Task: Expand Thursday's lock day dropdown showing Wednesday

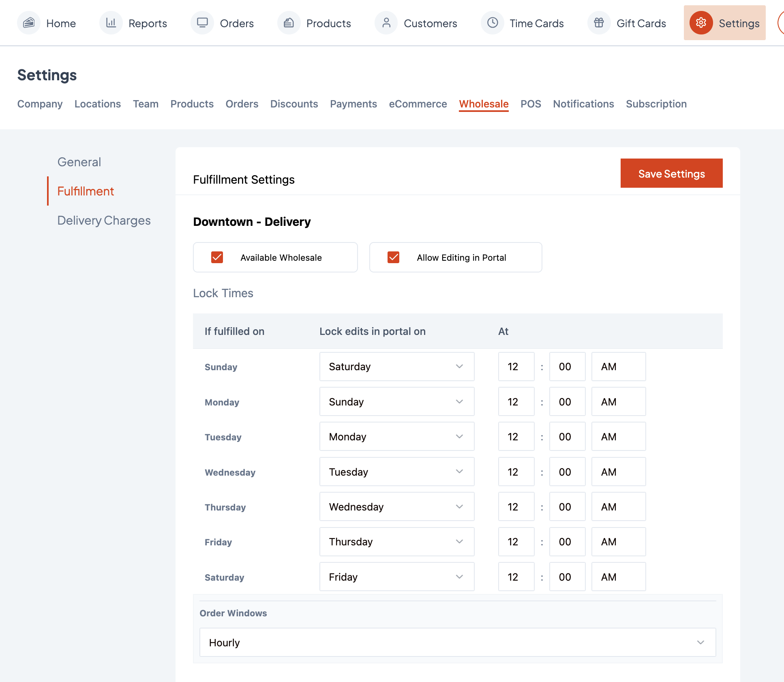Action: (x=396, y=507)
